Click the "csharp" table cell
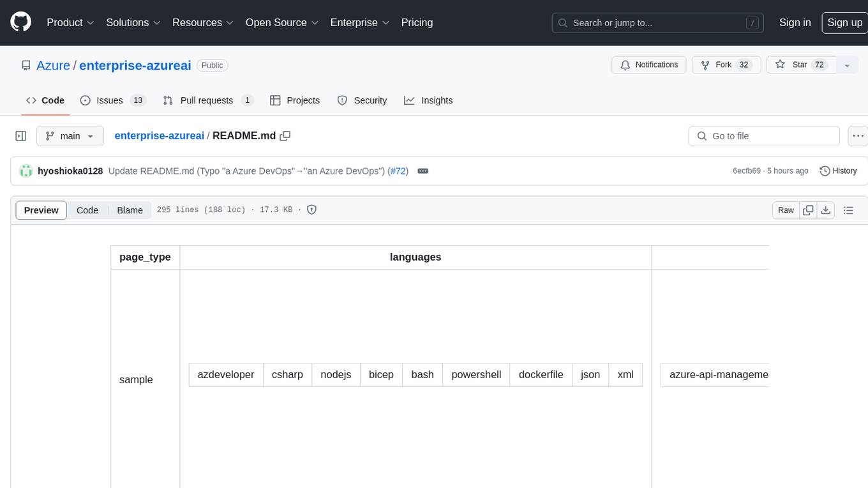The height and width of the screenshot is (488, 868). [287, 374]
